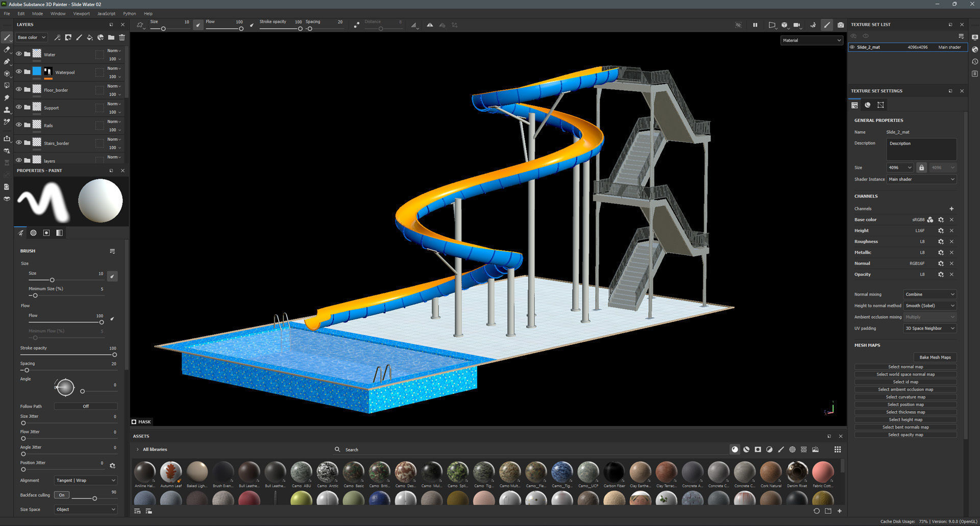The width and height of the screenshot is (980, 526).
Task: Select the Eraser tool in left toolbar
Action: [7, 49]
